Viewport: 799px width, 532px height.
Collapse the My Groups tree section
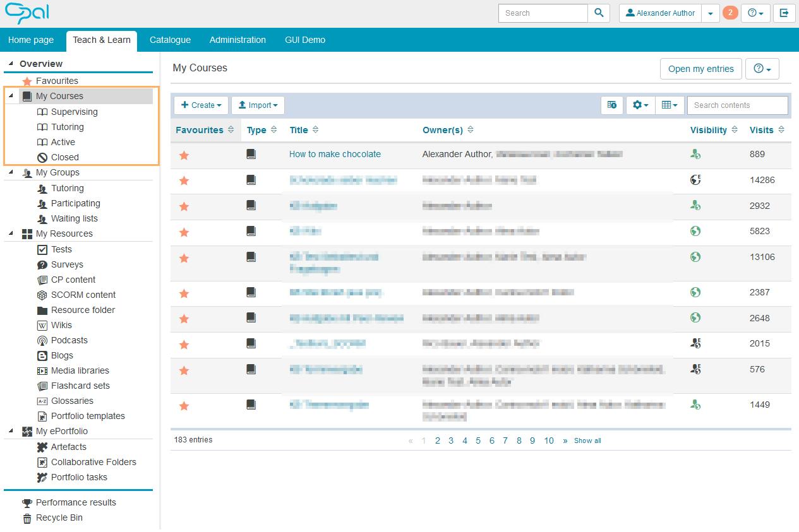(x=11, y=172)
